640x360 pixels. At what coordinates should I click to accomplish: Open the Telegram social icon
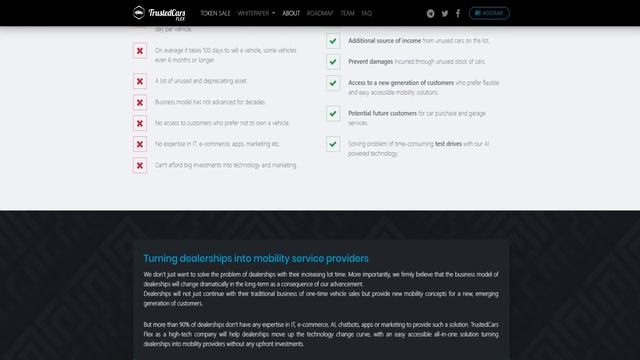point(430,13)
